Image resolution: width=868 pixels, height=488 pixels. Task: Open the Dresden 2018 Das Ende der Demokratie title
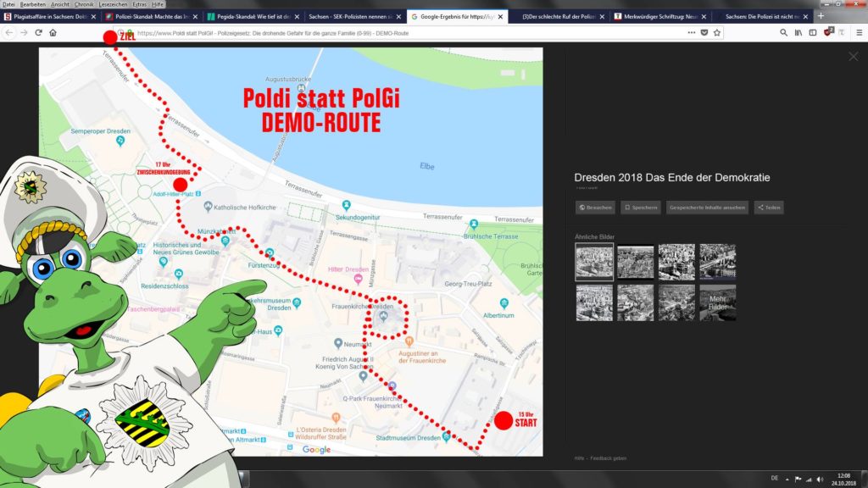click(672, 178)
